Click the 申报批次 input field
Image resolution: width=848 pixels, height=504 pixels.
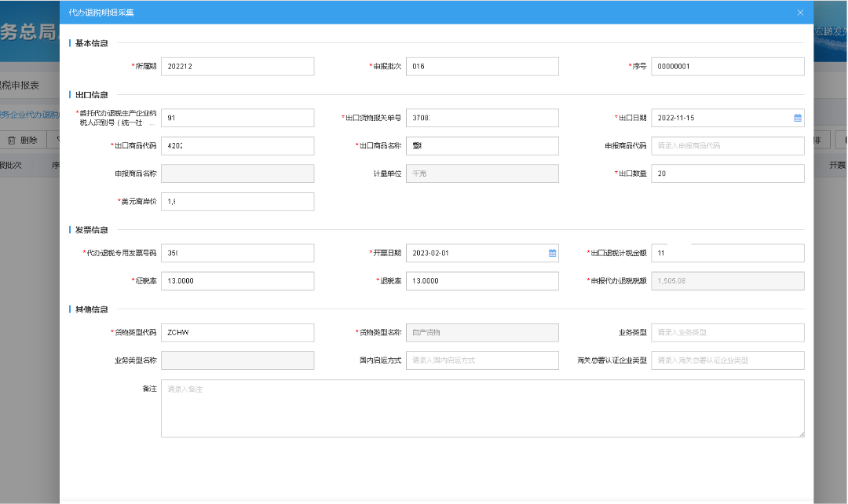point(482,67)
